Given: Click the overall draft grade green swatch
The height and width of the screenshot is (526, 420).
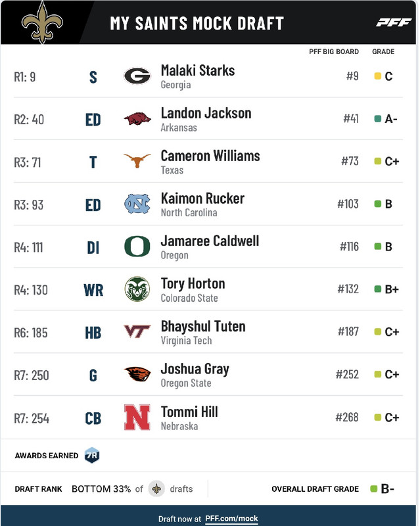Looking at the screenshot, I should [x=374, y=489].
